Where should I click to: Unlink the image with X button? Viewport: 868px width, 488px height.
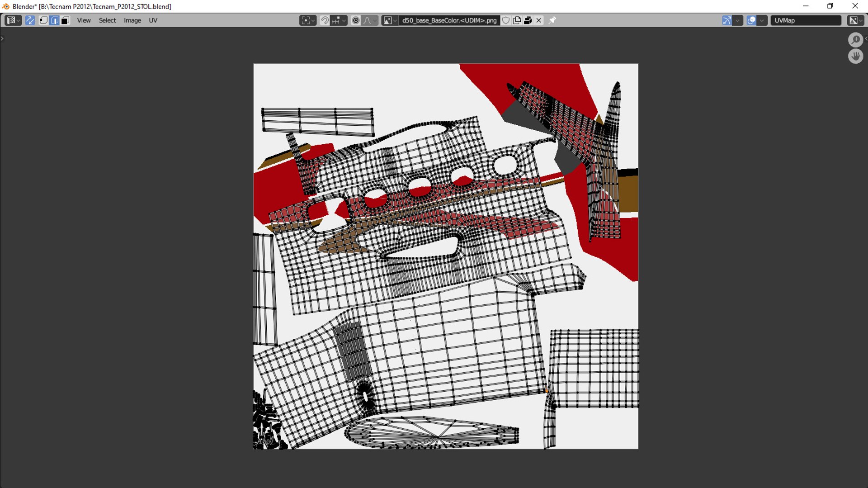[x=538, y=20]
